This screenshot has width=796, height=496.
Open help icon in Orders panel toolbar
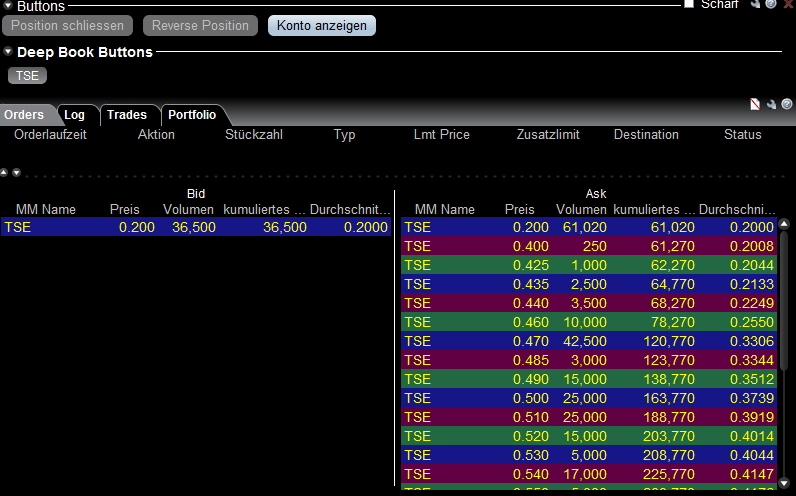[786, 104]
